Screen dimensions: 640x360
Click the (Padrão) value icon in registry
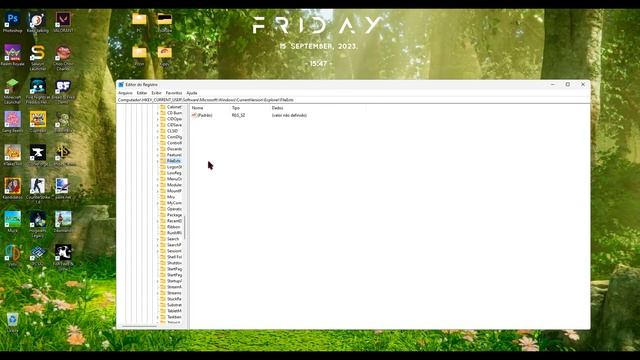click(x=194, y=116)
